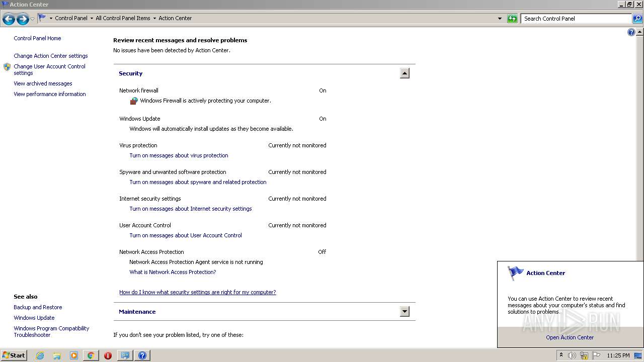
Task: Open Control Panel Home
Action: click(37, 38)
